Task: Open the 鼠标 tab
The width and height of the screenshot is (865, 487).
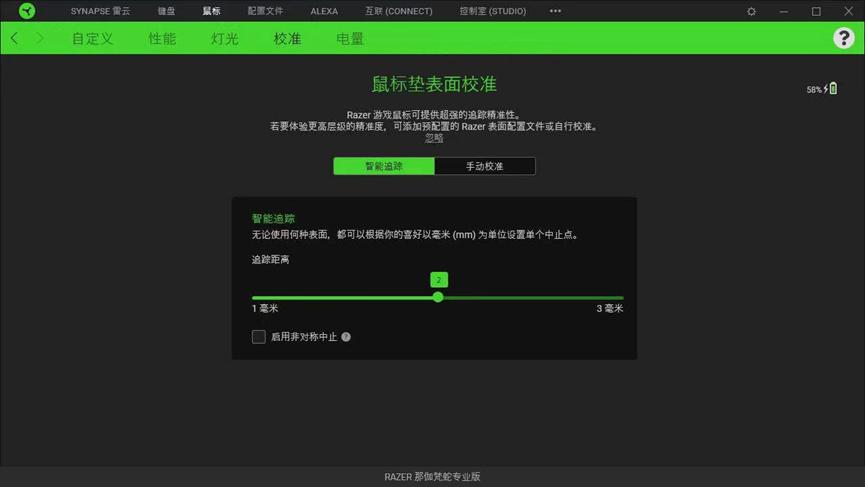Action: 211,11
